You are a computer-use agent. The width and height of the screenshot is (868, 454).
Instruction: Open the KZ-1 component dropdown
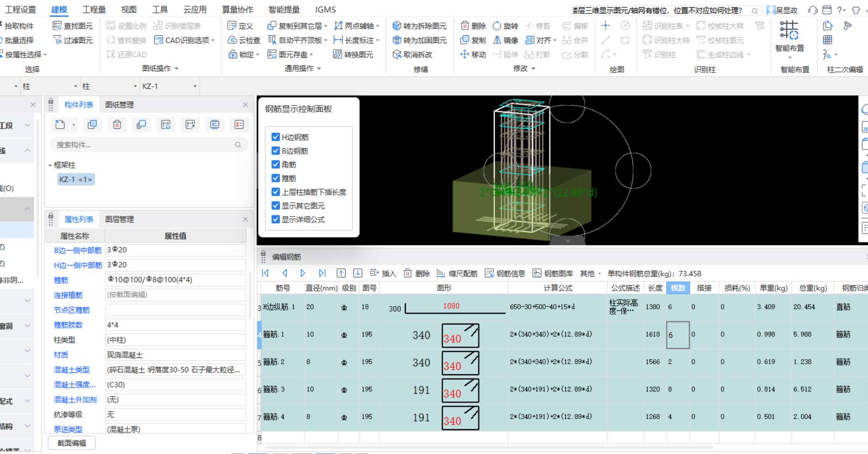tap(195, 86)
